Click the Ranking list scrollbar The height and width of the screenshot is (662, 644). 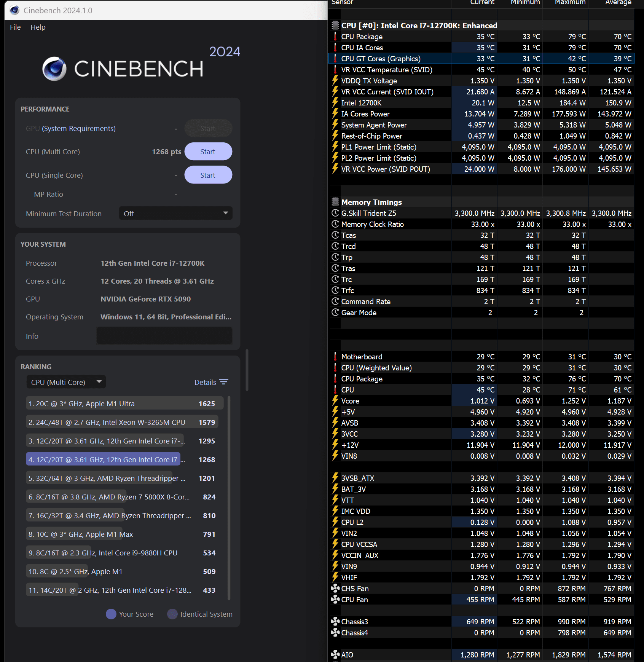tap(229, 497)
